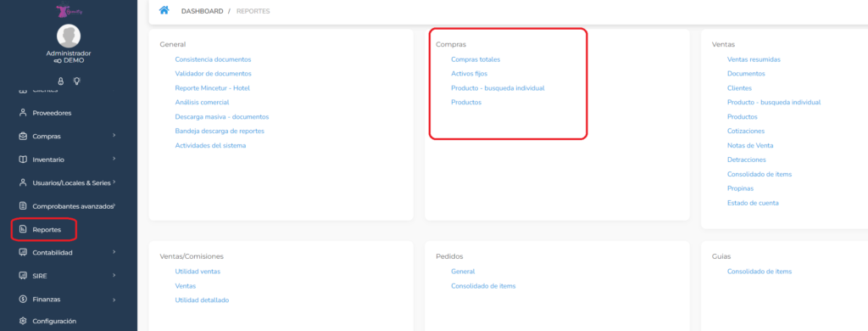
Task: Select the SIRE sidebar label
Action: (x=39, y=276)
